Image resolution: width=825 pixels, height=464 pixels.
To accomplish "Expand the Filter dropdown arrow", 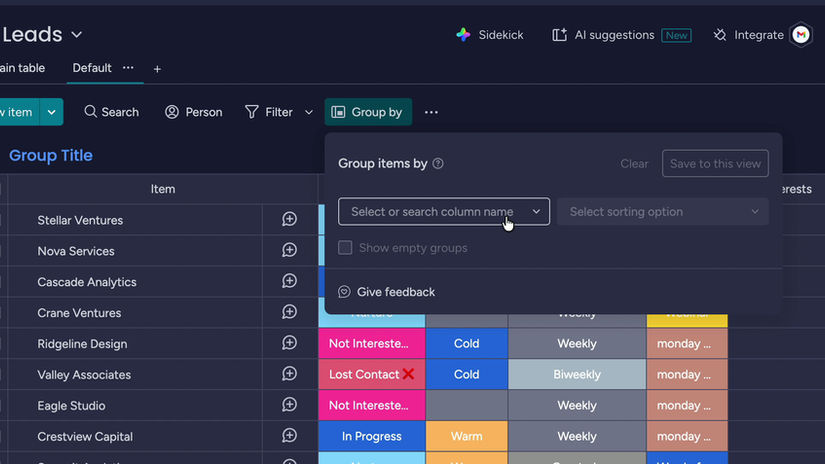I will 309,112.
